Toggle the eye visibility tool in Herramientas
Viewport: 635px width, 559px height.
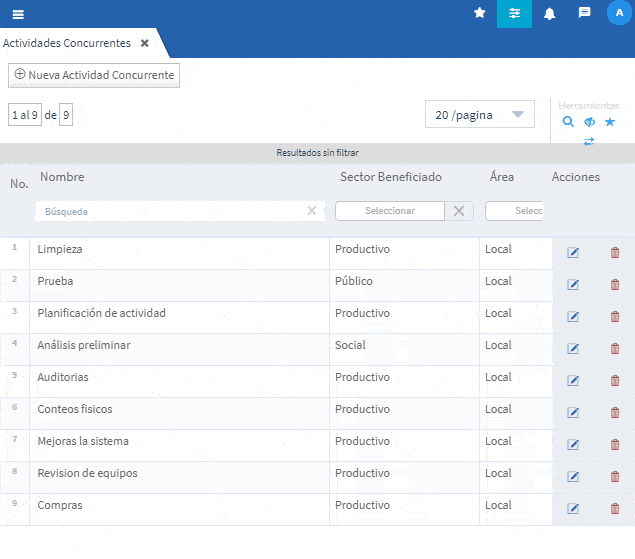pos(589,122)
